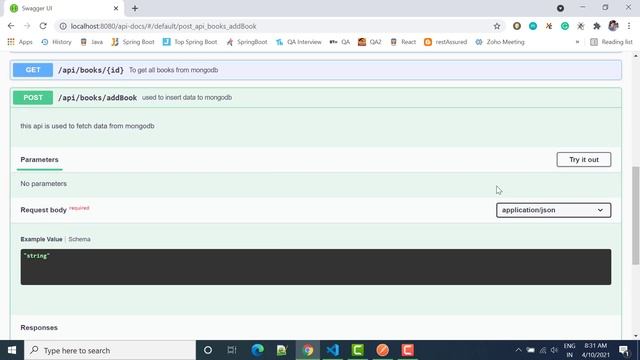
Task: Switch to the Schema tab
Action: coord(80,239)
